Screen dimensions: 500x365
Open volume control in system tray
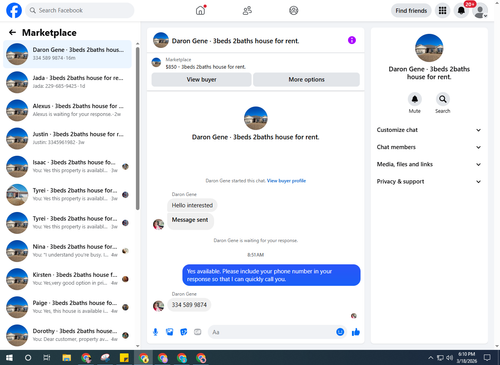(450, 358)
